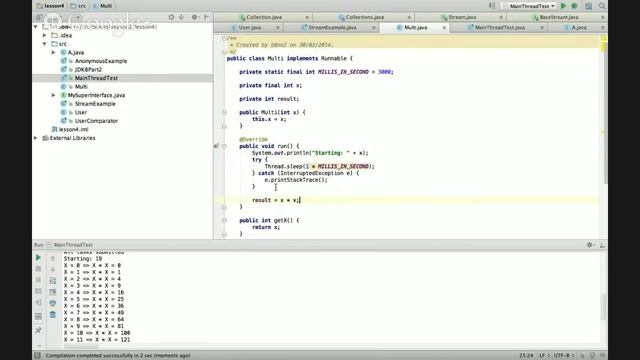640x360 pixels.
Task: Collapse the lesson4 project root
Action: 36,27
